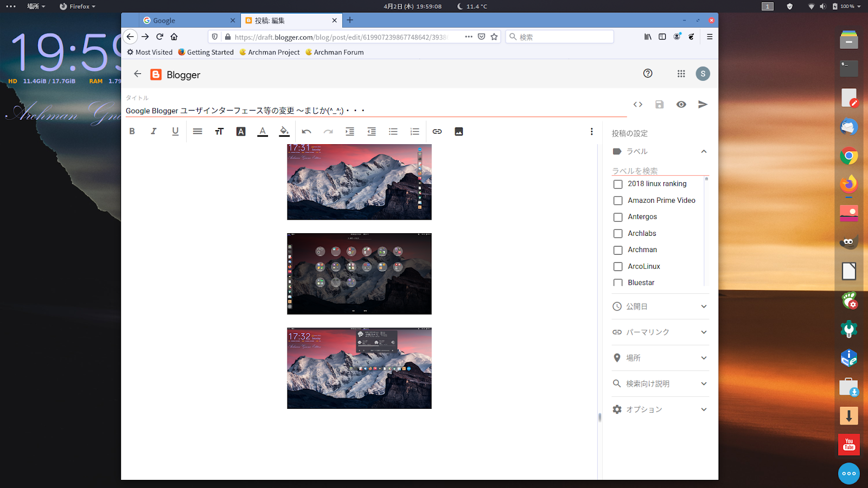868x488 pixels.
Task: Go to the browser home page
Action: 174,36
